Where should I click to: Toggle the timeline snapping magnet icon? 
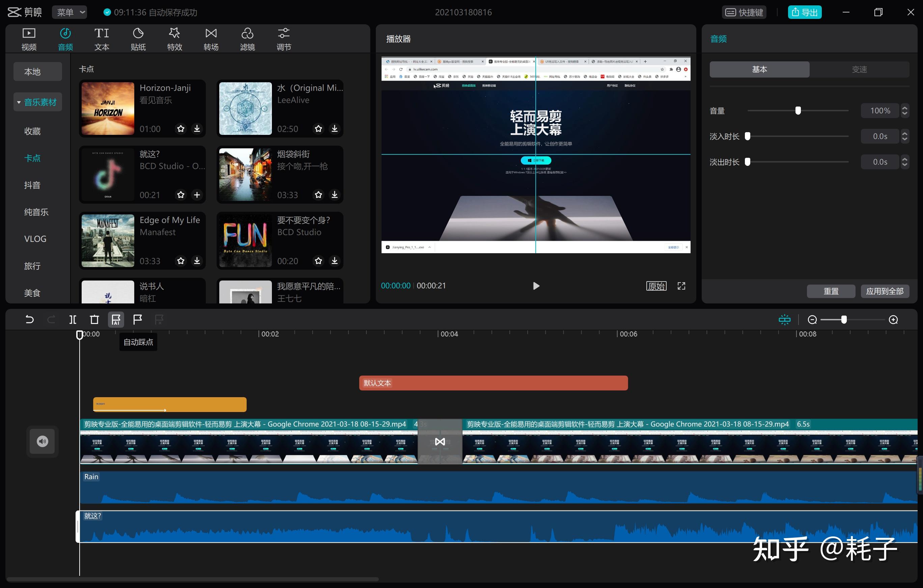[784, 320]
